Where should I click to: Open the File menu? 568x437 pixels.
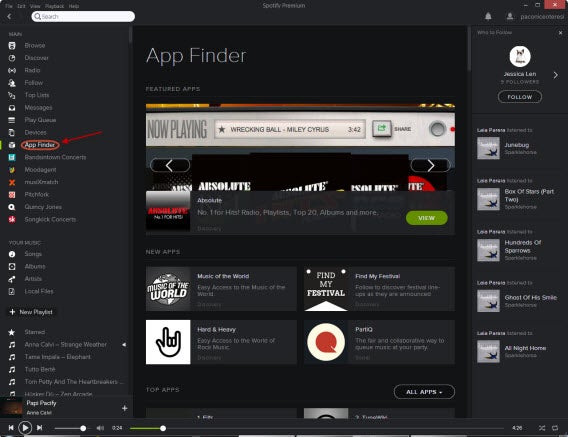tap(9, 6)
